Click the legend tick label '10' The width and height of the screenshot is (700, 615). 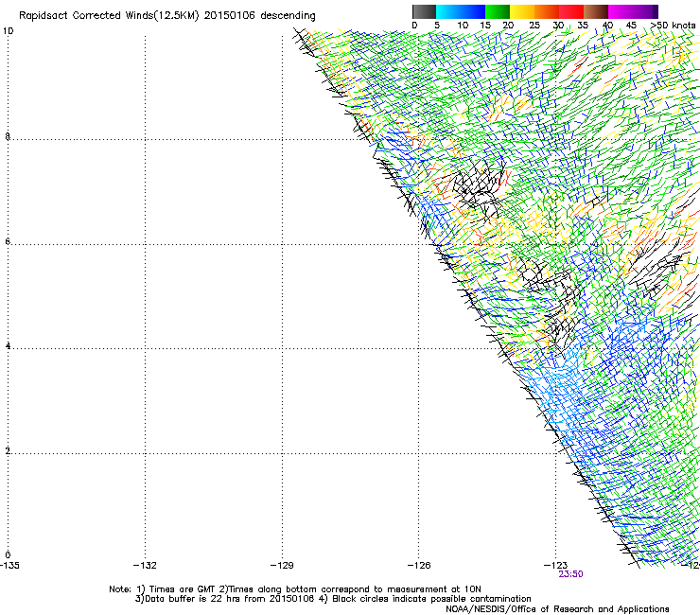pyautogui.click(x=463, y=26)
